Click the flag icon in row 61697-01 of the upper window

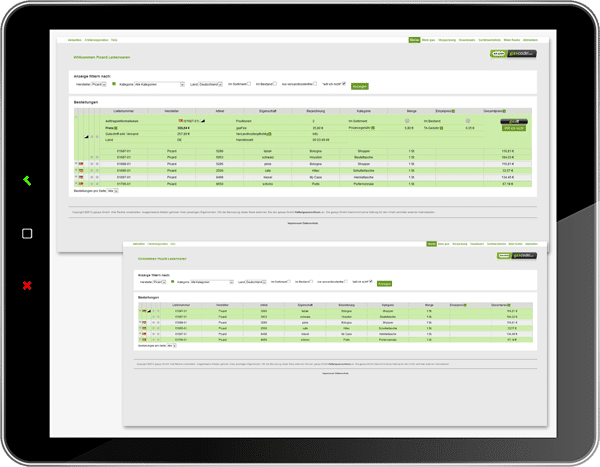point(81,177)
